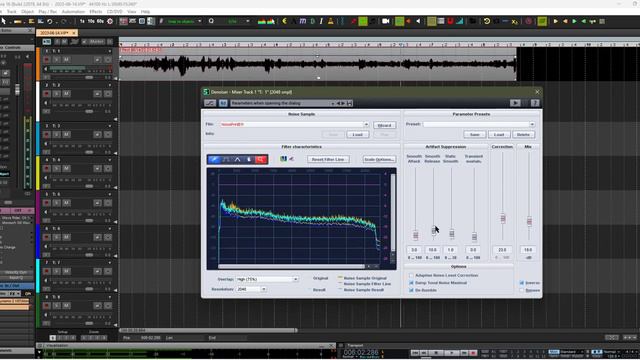
Task: Toggle De-Rumble checkbox
Action: point(411,290)
